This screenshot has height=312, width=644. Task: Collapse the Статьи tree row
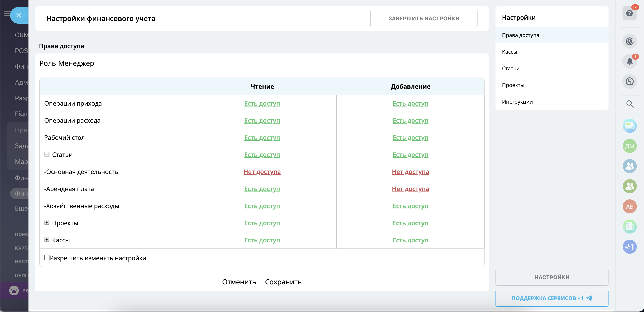click(47, 154)
